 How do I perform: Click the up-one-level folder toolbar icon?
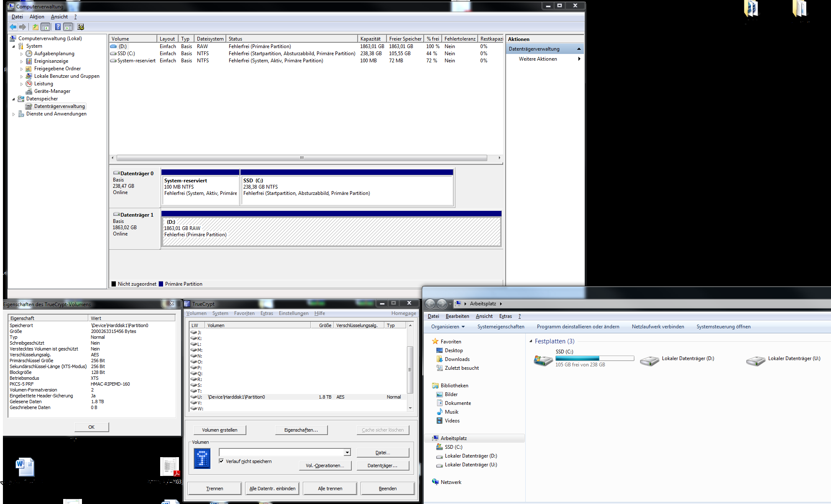[35, 27]
